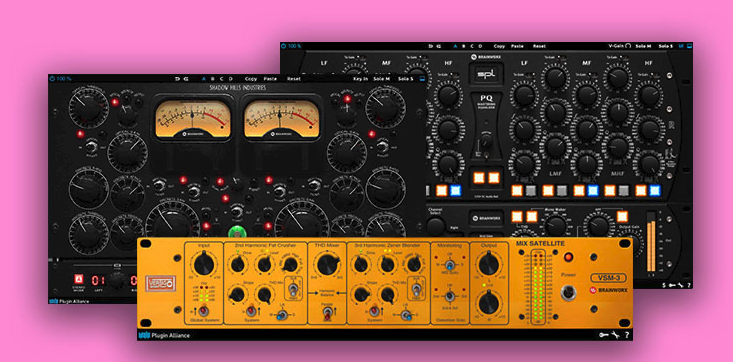Toggle the power bypass icon on Shadow Hills toolbar

click(x=52, y=79)
